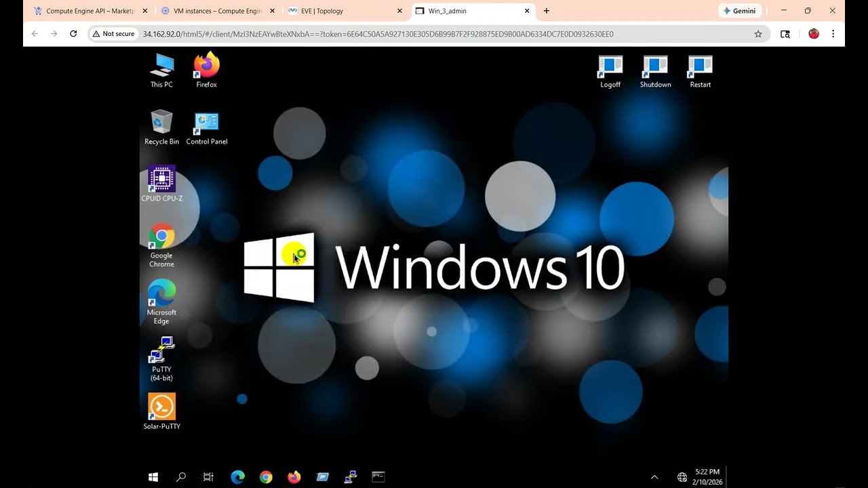The image size is (868, 488).
Task: Click the Logoff desktop shortcut
Action: 610,72
